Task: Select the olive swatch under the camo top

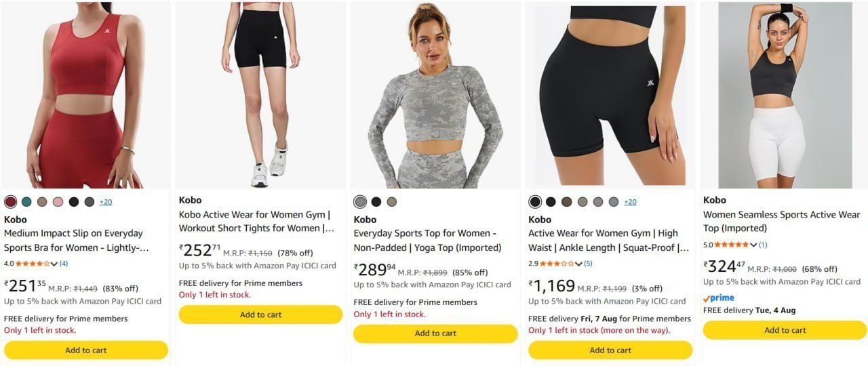Action: click(391, 202)
